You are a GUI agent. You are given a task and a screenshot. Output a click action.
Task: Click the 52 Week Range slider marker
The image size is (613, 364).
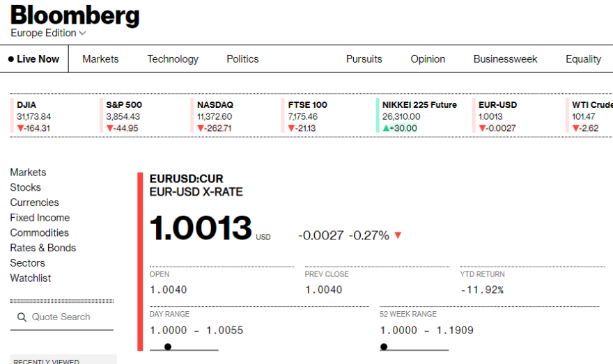coord(384,347)
